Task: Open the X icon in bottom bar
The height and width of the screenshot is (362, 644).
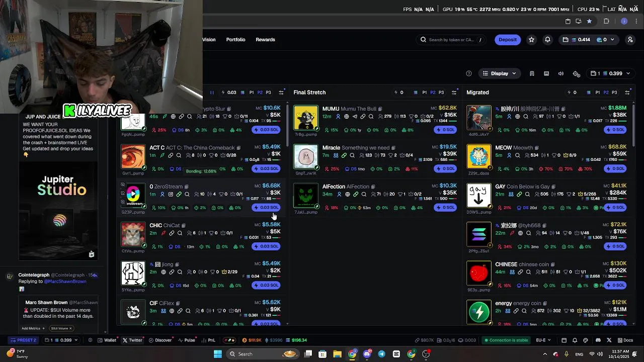Action: coord(609,340)
